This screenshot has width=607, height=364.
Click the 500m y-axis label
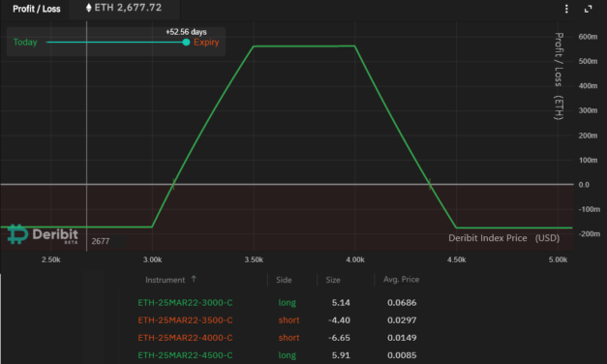point(588,62)
